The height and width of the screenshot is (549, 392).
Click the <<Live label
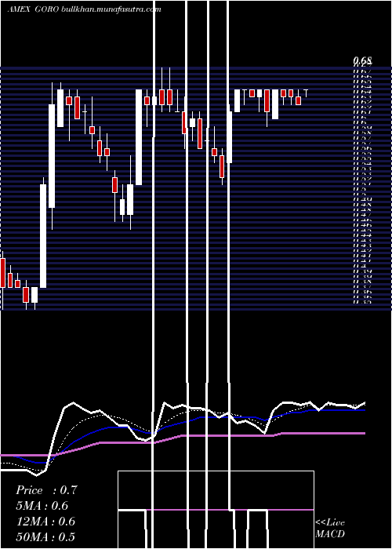coord(330,523)
